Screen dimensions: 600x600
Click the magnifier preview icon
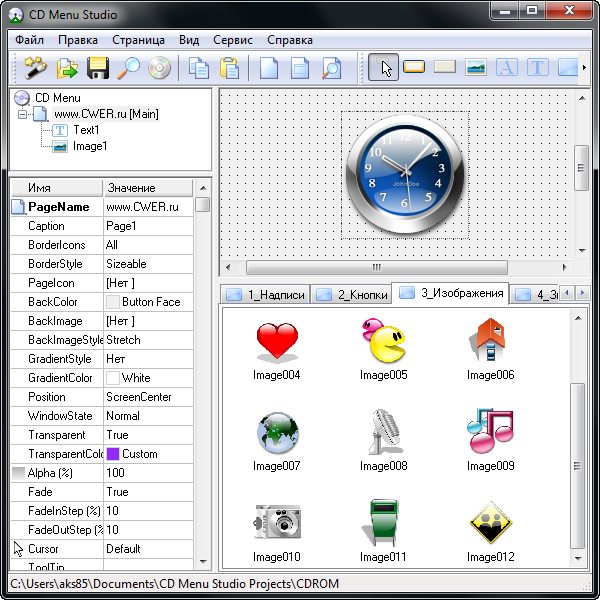tap(128, 68)
